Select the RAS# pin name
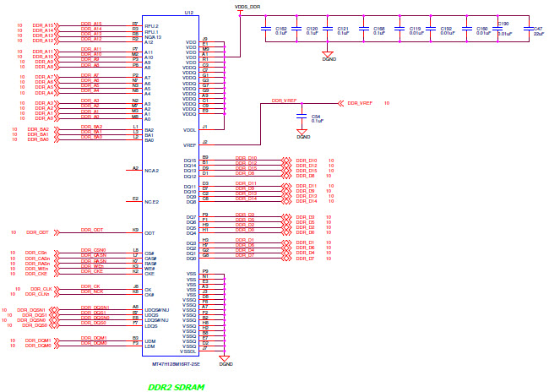Image resolution: width=549 pixels, height=392 pixels. (x=150, y=264)
